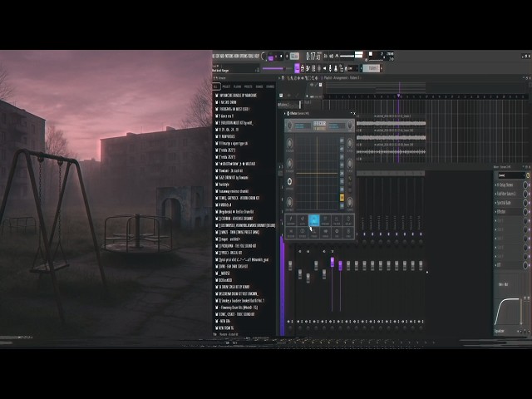Expand Effector slot options arrow in mixer
The image size is (532, 399).
point(495,211)
